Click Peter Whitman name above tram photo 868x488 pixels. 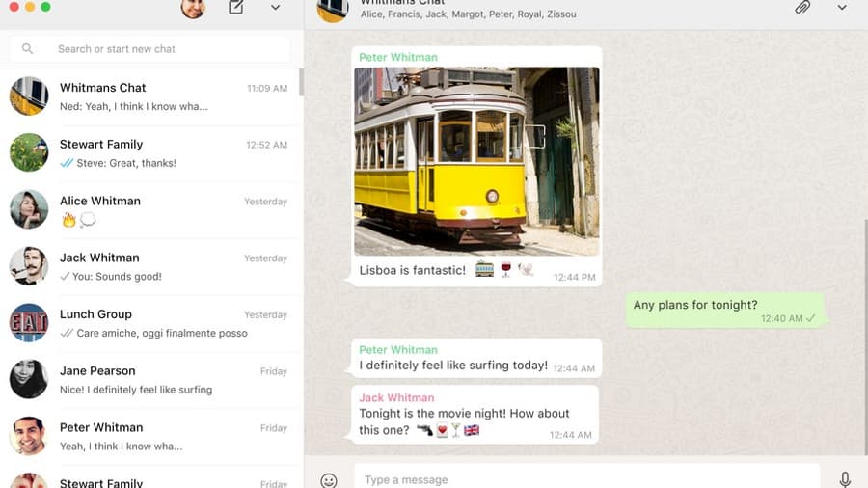point(398,58)
